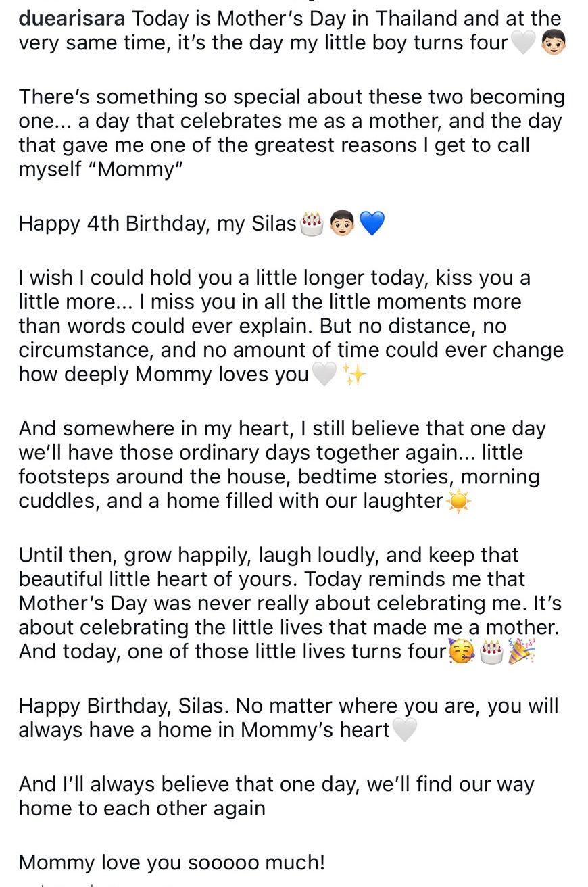
Task: Click the 'Mommy love you sooooo much!' line
Action: pyautogui.click(x=172, y=863)
